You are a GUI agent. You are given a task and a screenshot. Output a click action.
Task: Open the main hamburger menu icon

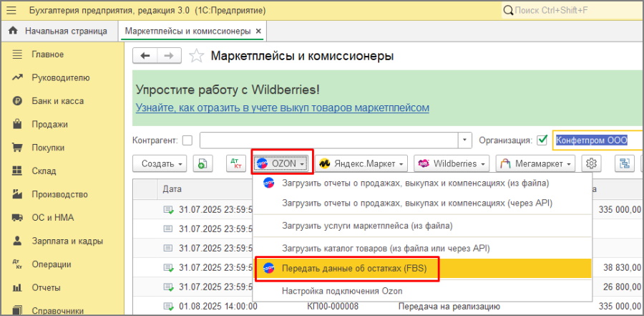(11, 10)
